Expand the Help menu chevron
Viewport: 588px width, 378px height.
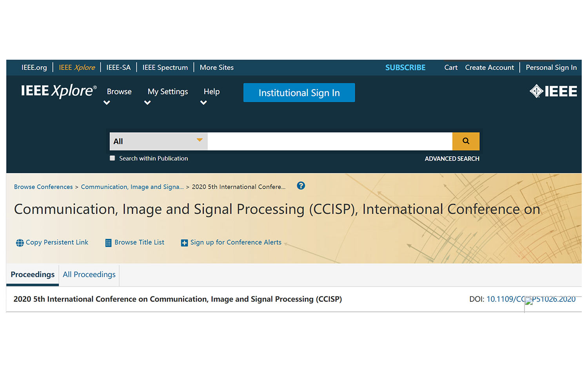(203, 103)
